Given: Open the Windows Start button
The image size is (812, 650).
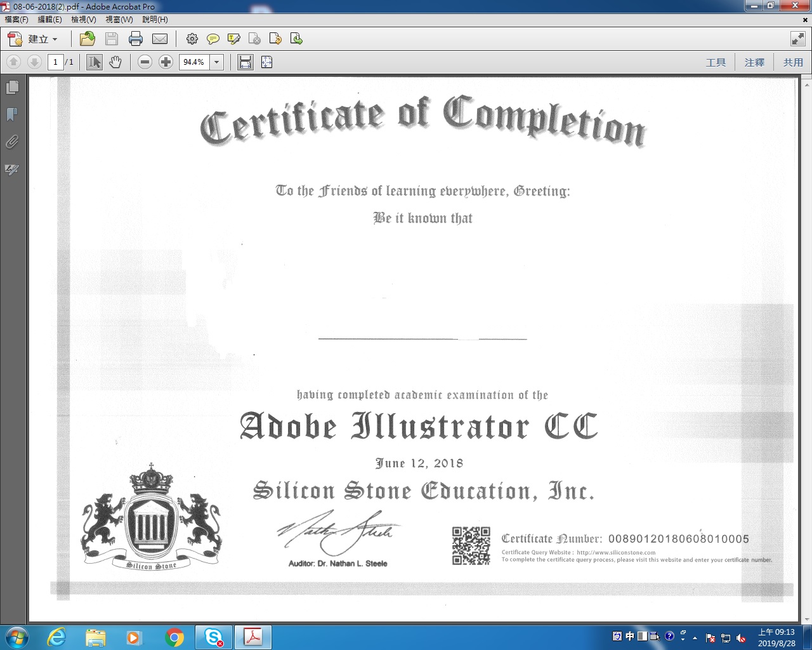Looking at the screenshot, I should [x=16, y=637].
